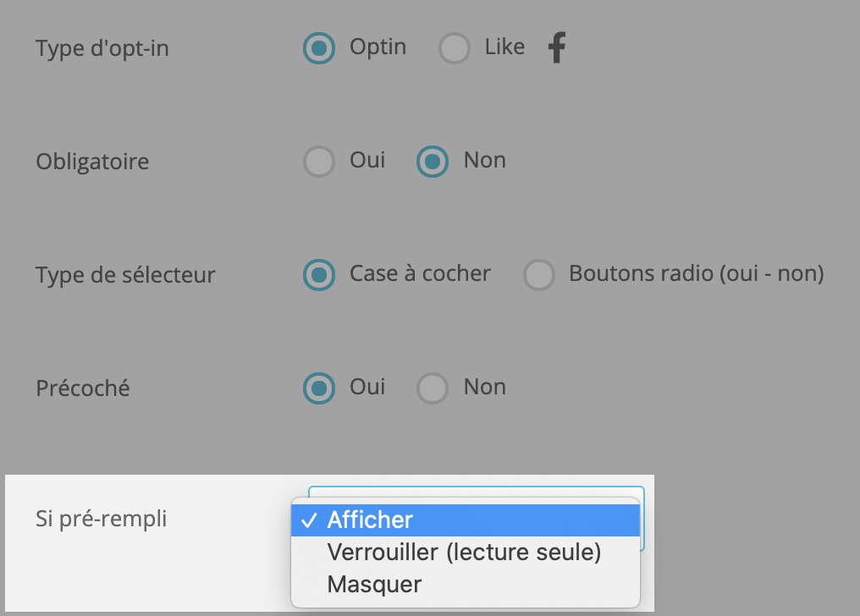Select Boutons radio (oui - non) option
The image size is (860, 616).
pos(539,275)
